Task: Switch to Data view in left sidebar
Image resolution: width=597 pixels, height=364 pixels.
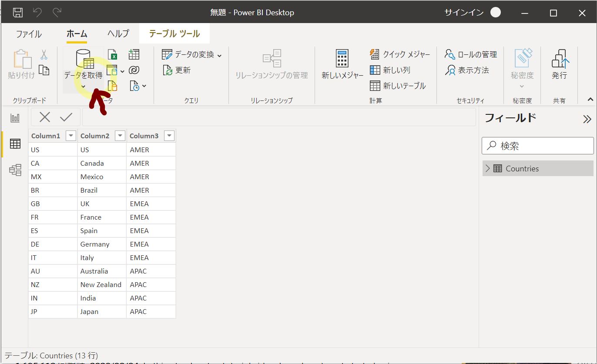Action: pyautogui.click(x=15, y=144)
